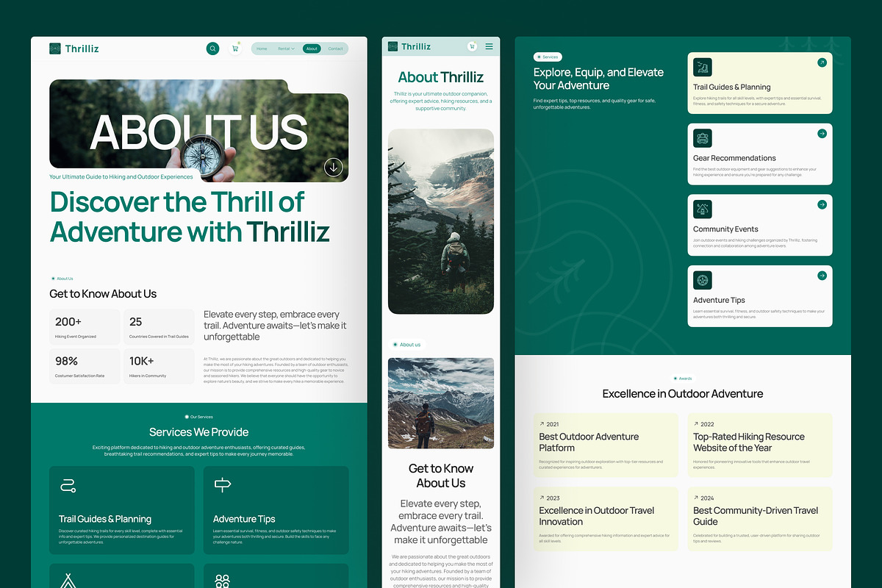
Task: Click signpost icon above Adventure Tips card
Action: coord(222,485)
